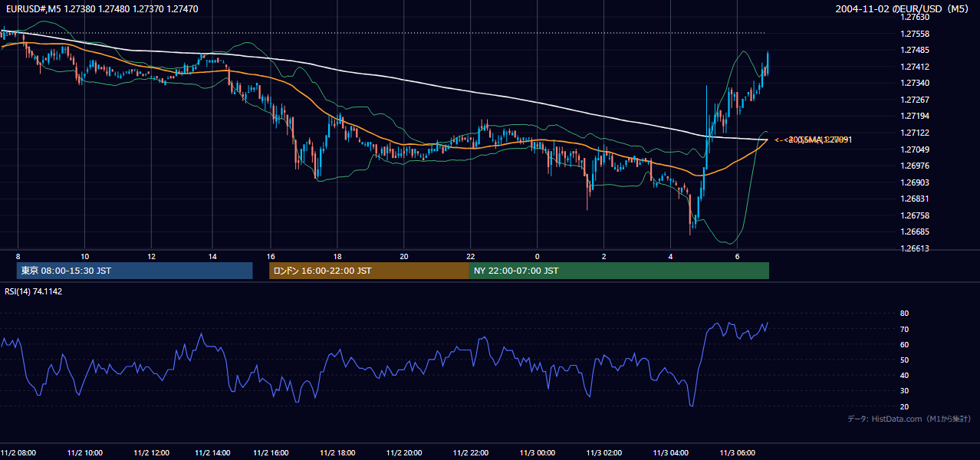Click the bottom date label 11/3 06:00
Viewport: 980px width, 460px height.
click(738, 452)
